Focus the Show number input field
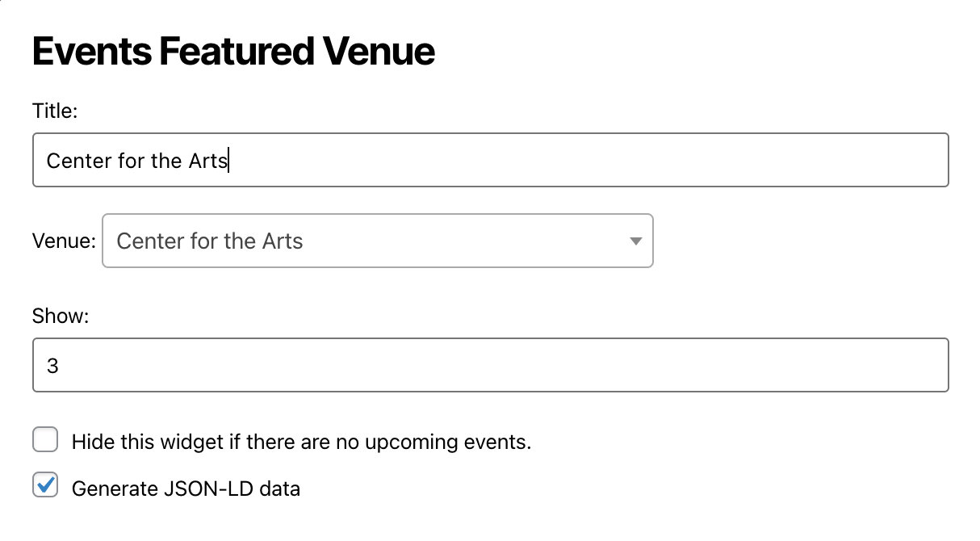980x541 pixels. pyautogui.click(x=490, y=365)
